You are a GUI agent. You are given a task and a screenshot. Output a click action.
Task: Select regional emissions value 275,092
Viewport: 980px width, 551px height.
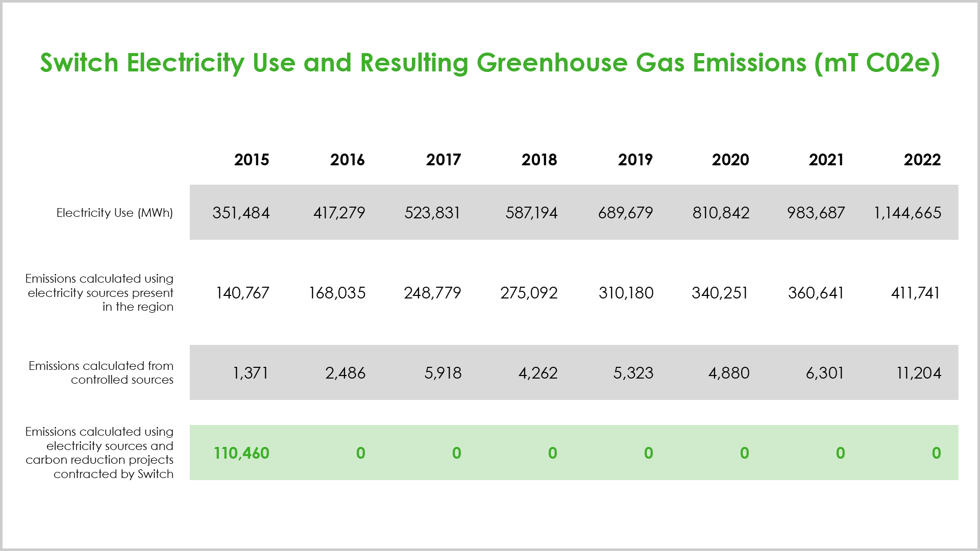click(529, 293)
